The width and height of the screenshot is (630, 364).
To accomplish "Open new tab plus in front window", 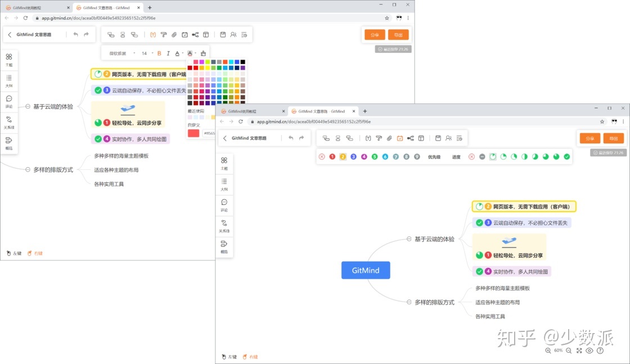I will 365,111.
